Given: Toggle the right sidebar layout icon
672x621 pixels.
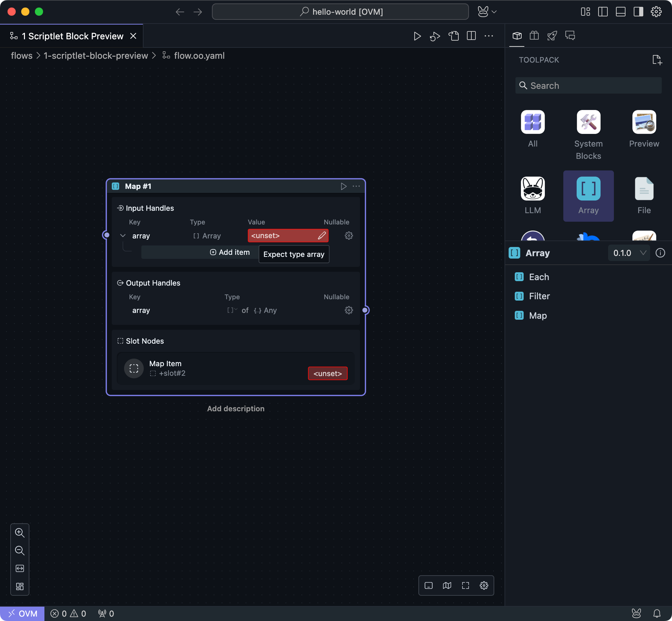Looking at the screenshot, I should click(638, 12).
